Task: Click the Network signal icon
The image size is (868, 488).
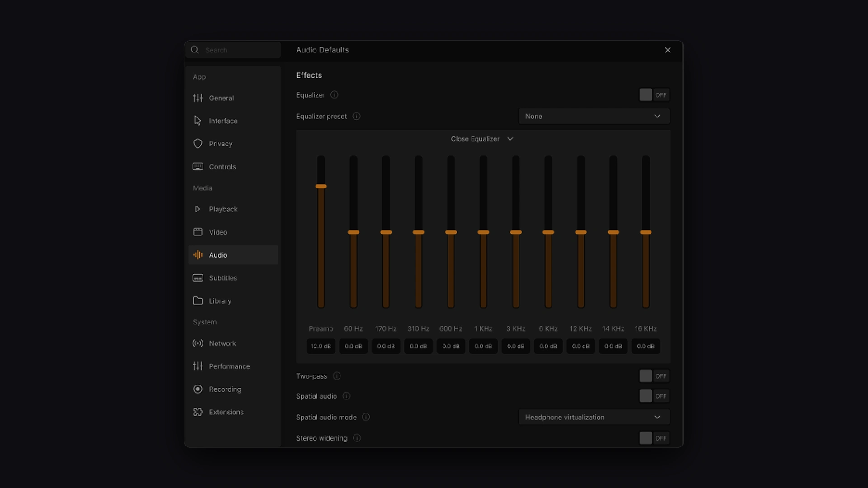Action: [x=198, y=343]
